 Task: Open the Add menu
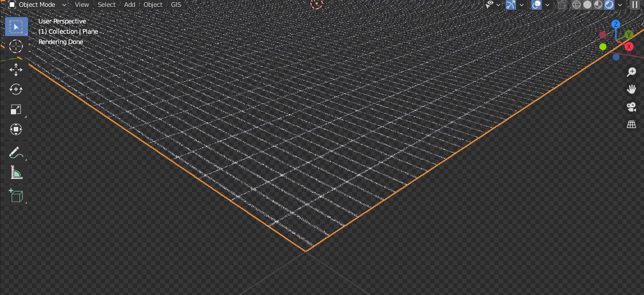(x=130, y=5)
